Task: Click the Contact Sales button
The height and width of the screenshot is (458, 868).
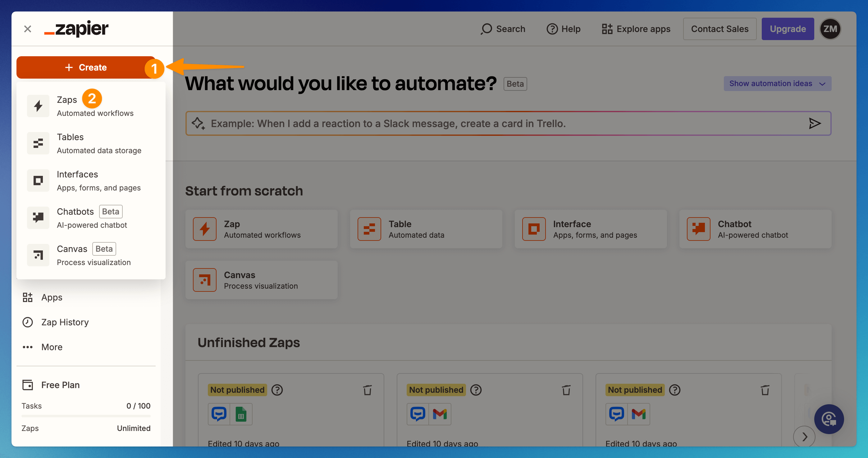Action: 720,29
